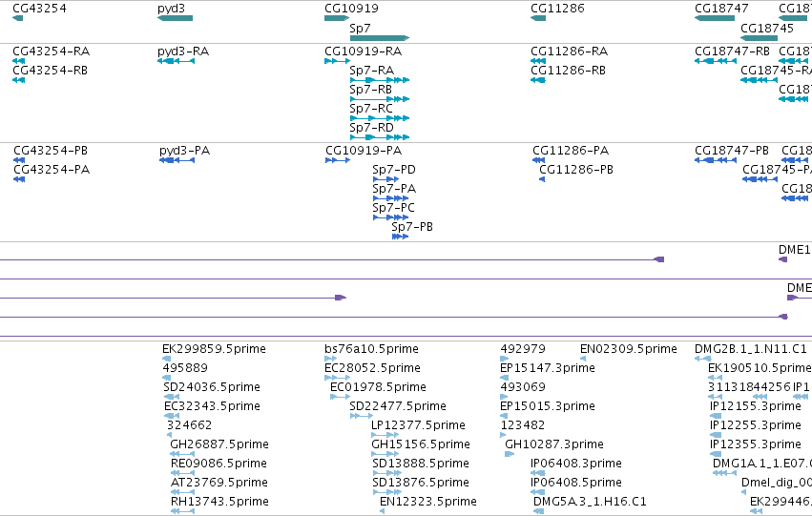The image size is (812, 516).
Task: Click EST EC32343.5prime
Action: [212, 406]
